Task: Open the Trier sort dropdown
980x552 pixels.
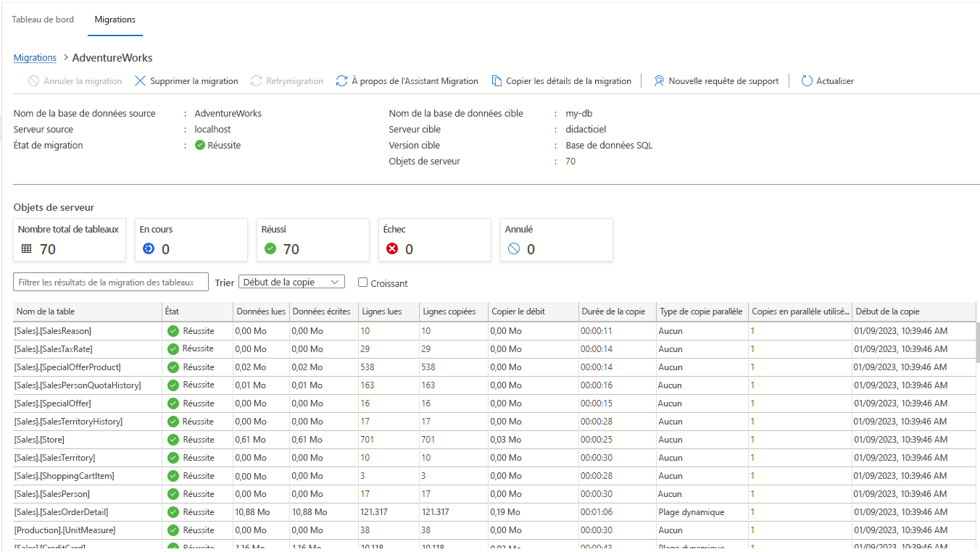Action: [291, 282]
